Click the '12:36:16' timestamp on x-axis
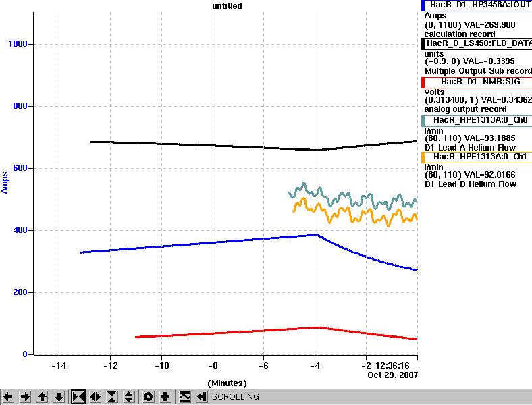The width and height of the screenshot is (532, 405). pyautogui.click(x=392, y=366)
